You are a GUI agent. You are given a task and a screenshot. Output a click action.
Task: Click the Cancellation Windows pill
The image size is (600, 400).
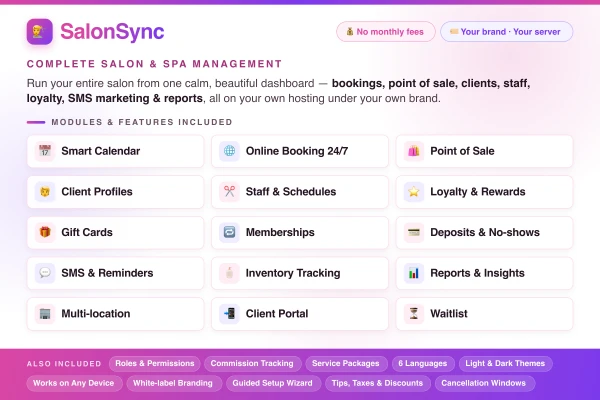pos(484,383)
